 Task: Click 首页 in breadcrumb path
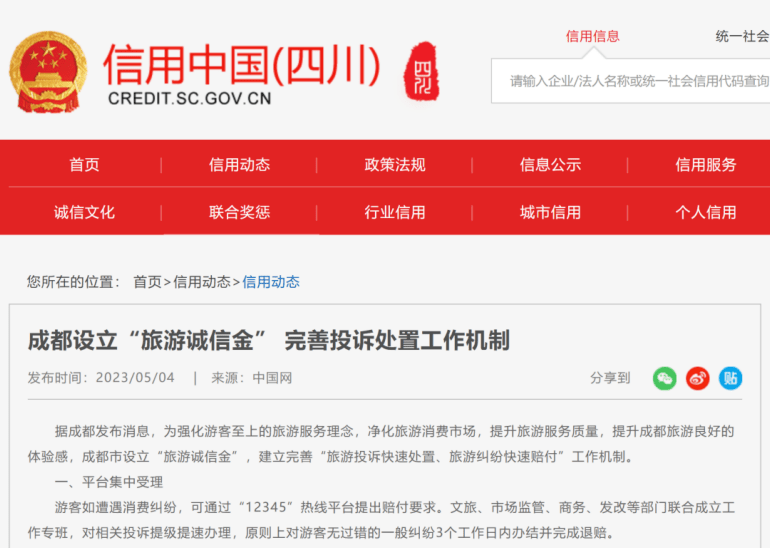[147, 282]
